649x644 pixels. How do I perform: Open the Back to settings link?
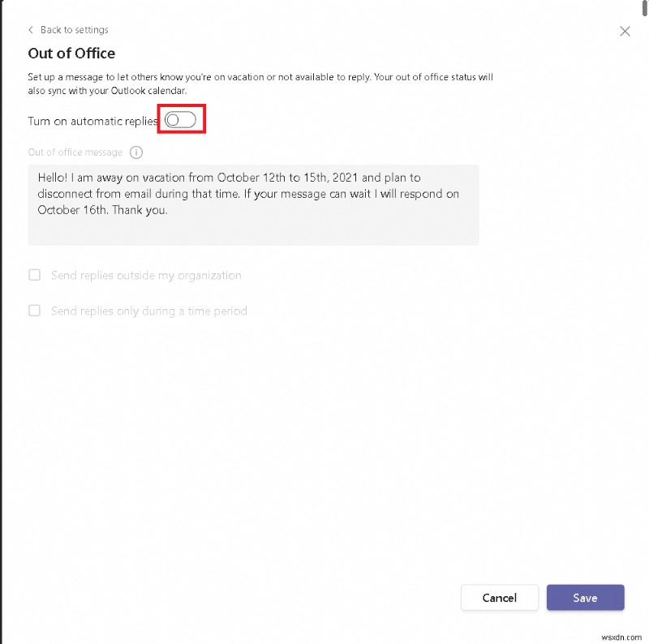coord(74,30)
